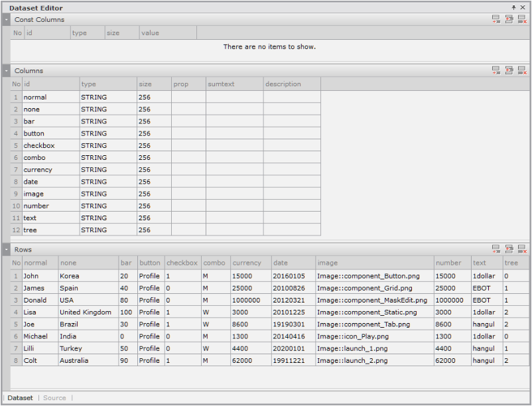Click the insert icon in Const Columns header

click(509, 20)
